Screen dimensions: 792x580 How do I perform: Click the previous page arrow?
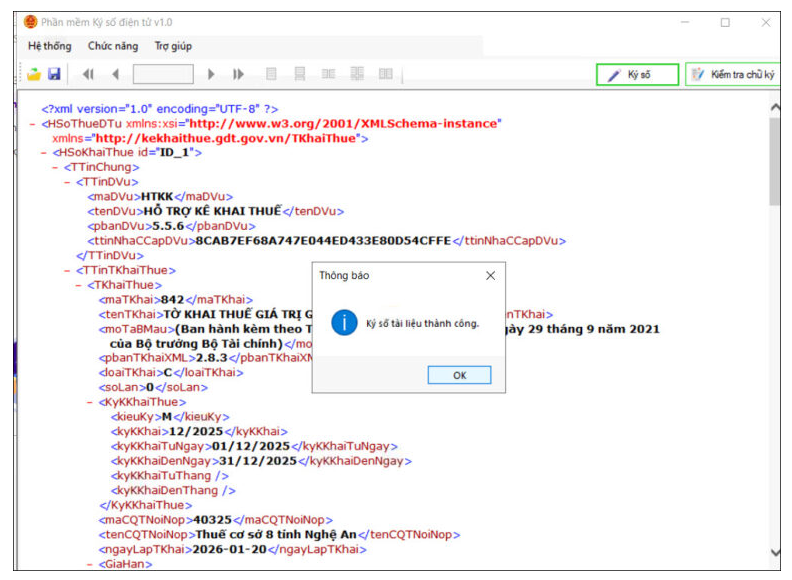pos(115,74)
